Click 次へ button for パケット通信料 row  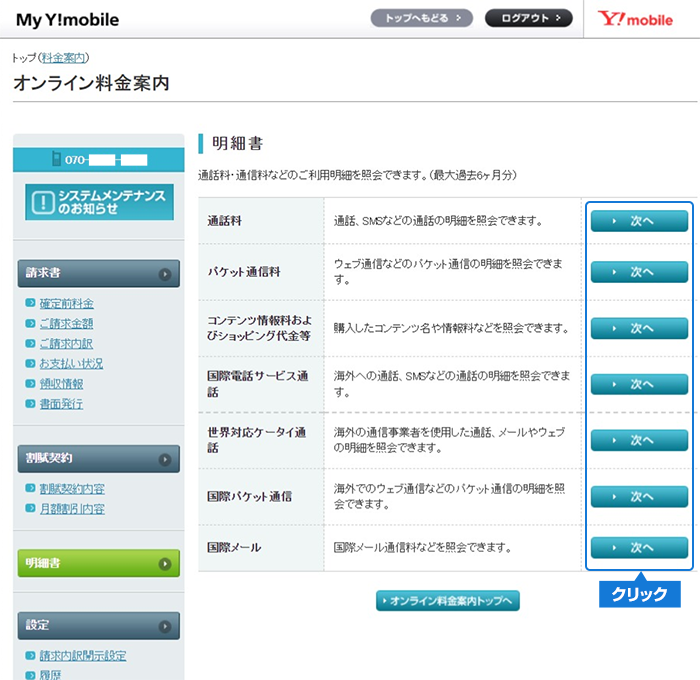tap(639, 272)
